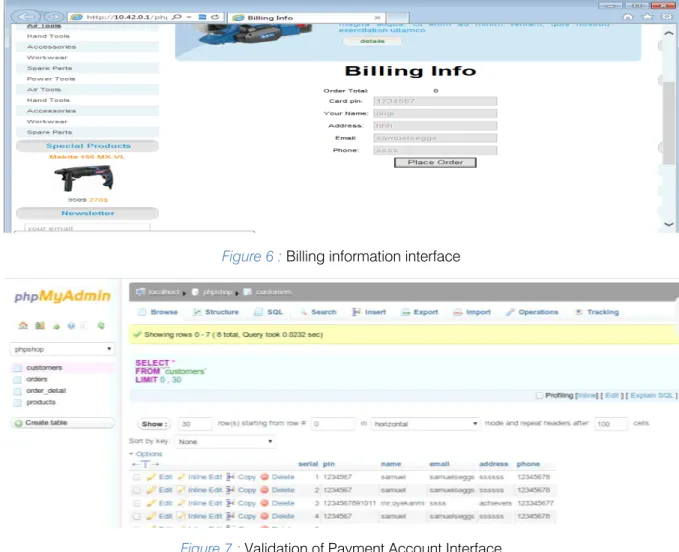Open the Search tab
The image size is (679, 552).
tap(318, 312)
